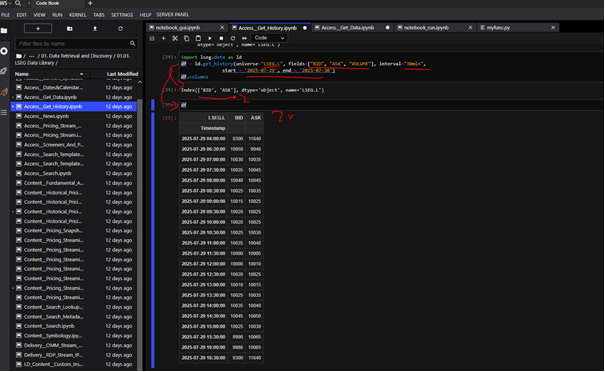
Task: Select Access__Get_History.ipynb in file list
Action: [x=73, y=107]
